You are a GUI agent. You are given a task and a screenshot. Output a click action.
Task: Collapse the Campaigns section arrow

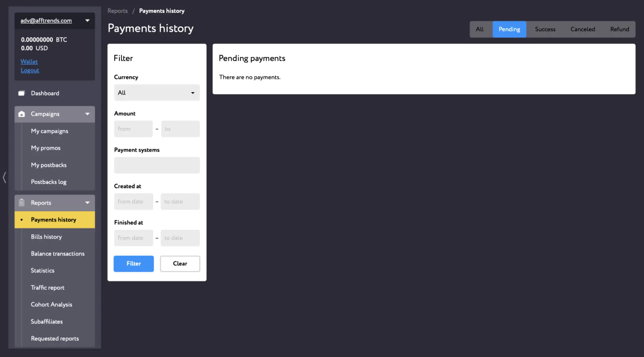tap(87, 114)
